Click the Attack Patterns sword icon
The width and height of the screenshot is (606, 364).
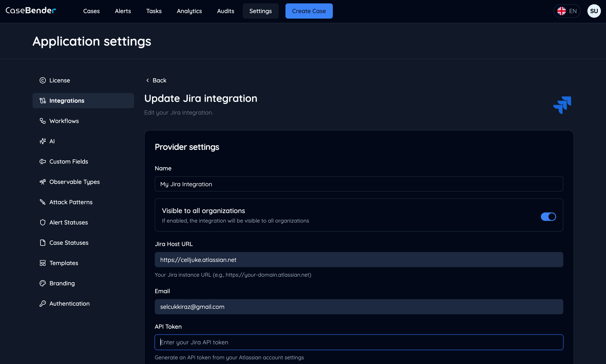[43, 202]
